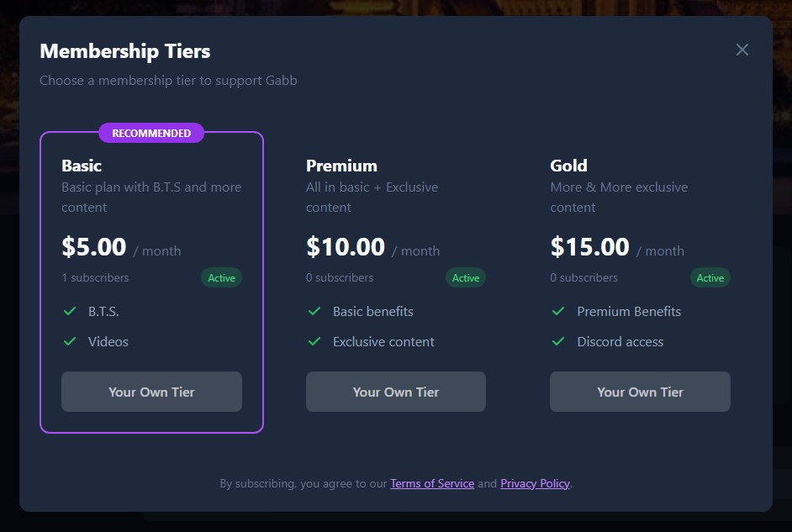This screenshot has width=792, height=532.
Task: Close the Membership Tiers dialog
Action: [742, 50]
